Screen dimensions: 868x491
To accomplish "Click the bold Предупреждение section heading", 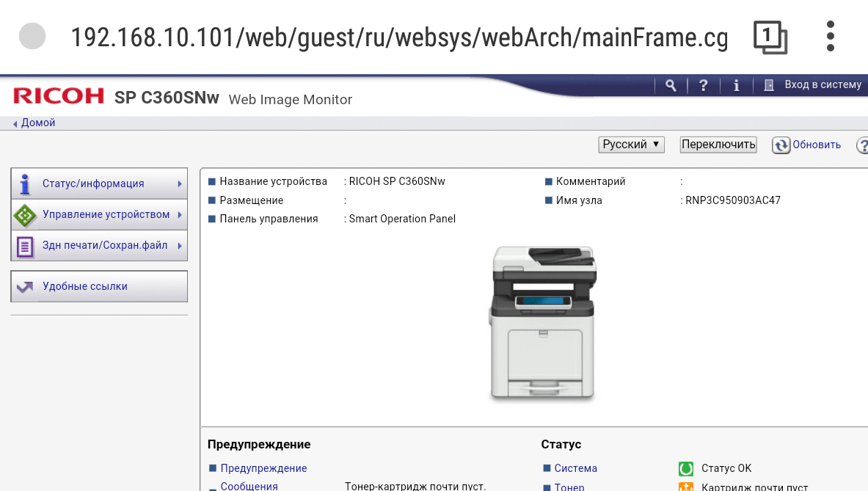I will pos(258,445).
